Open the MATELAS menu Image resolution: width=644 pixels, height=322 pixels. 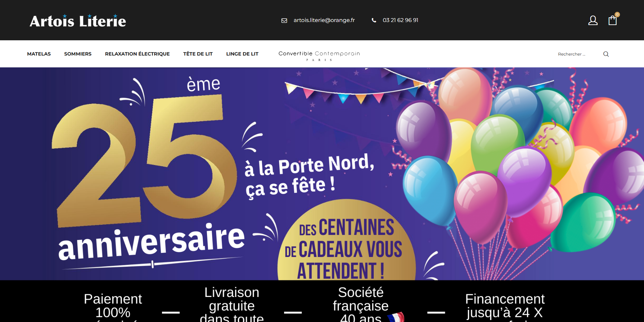[39, 54]
